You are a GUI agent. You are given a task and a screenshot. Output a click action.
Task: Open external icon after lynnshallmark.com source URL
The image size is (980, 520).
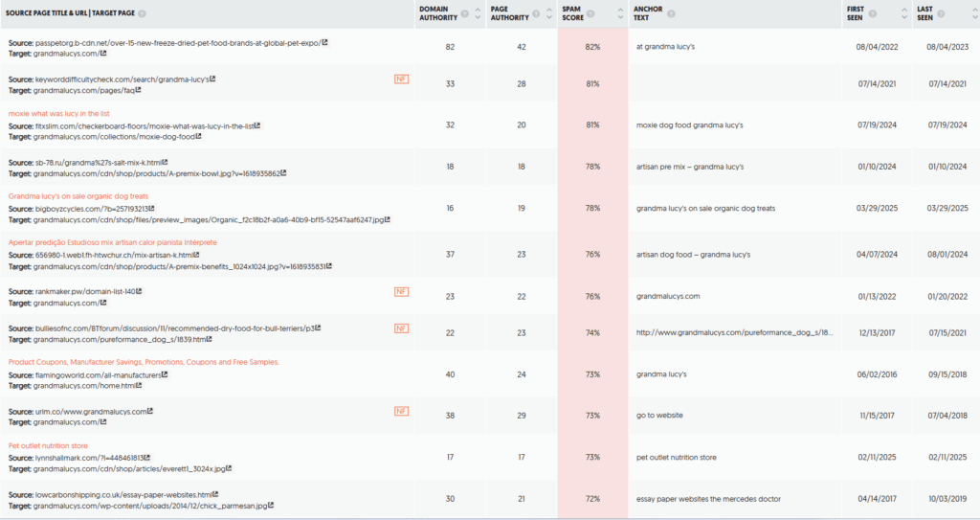[x=147, y=458]
